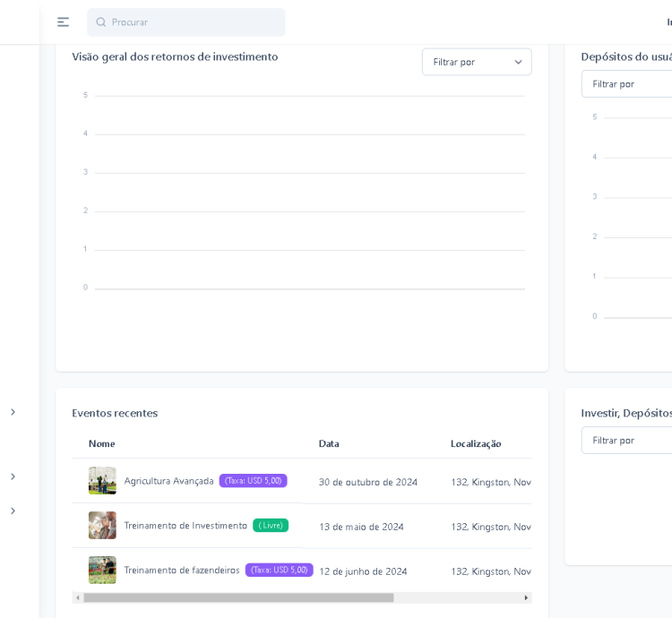Click the location cell in Treinamento de Investimento row
The height and width of the screenshot is (618, 672).
pyautogui.click(x=491, y=527)
